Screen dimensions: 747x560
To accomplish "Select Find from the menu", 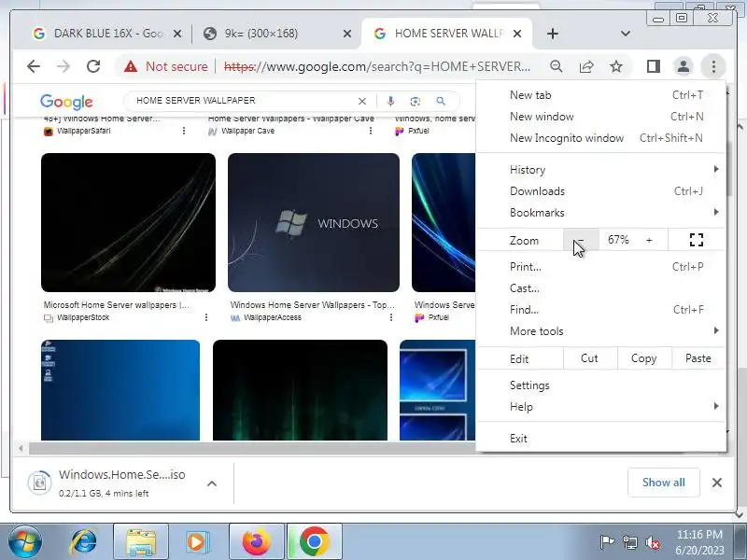I will pos(601,310).
